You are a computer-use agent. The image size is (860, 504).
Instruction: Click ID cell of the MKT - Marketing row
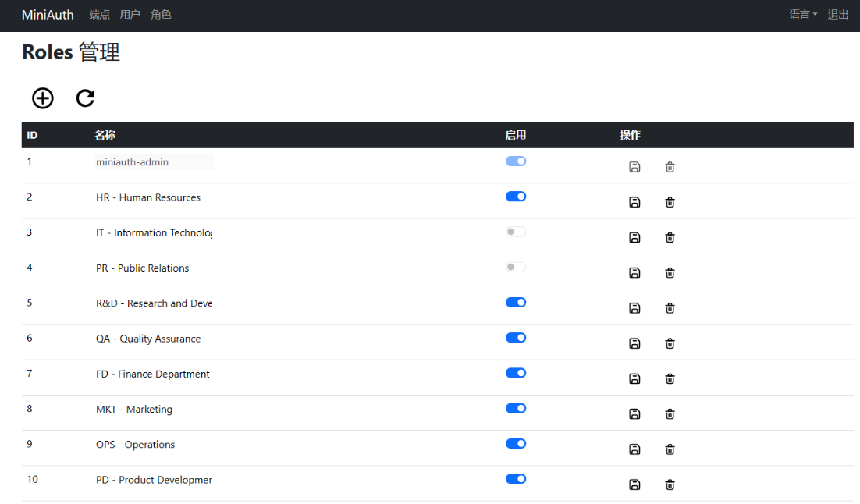[x=30, y=409]
